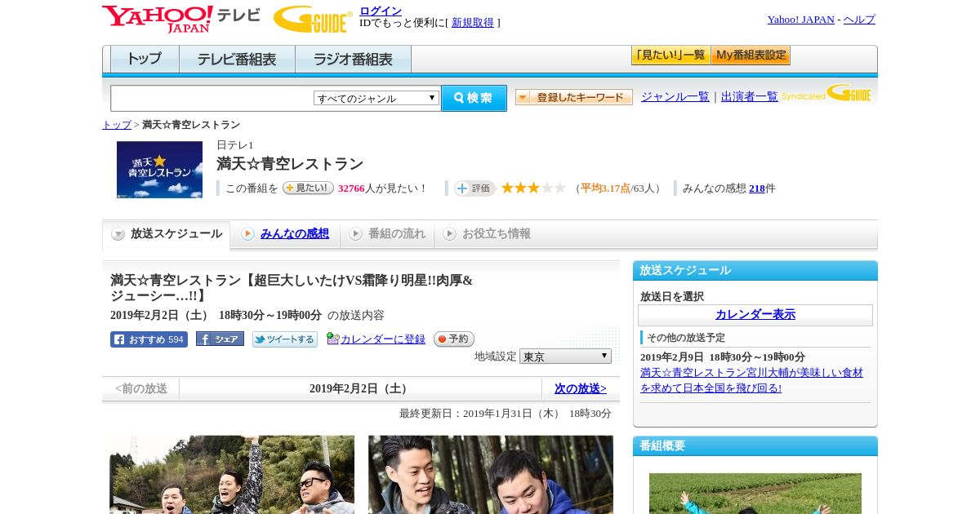Go to 次の放送> link
Viewport: 980px width, 514px height.
point(581,389)
